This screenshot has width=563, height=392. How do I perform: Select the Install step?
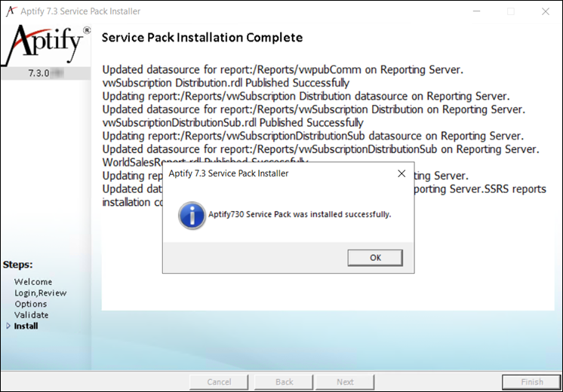(26, 326)
